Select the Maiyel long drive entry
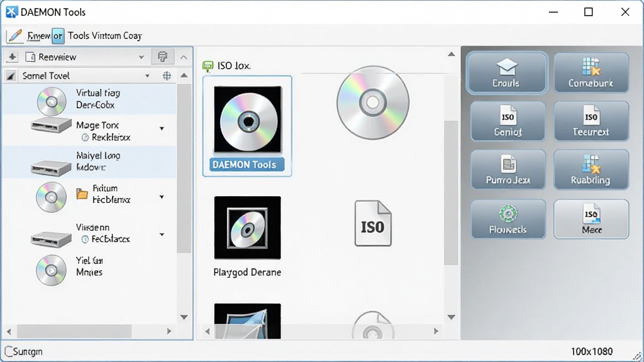This screenshot has height=362, width=644. pyautogui.click(x=89, y=162)
